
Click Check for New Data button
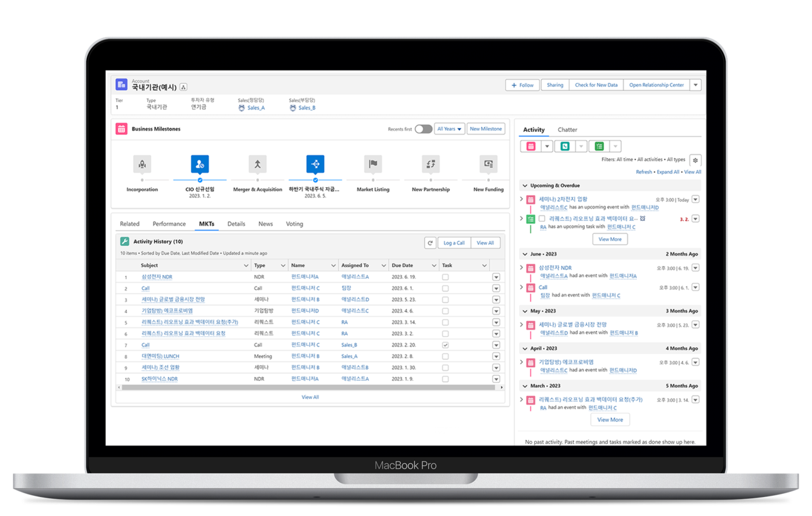click(x=596, y=85)
